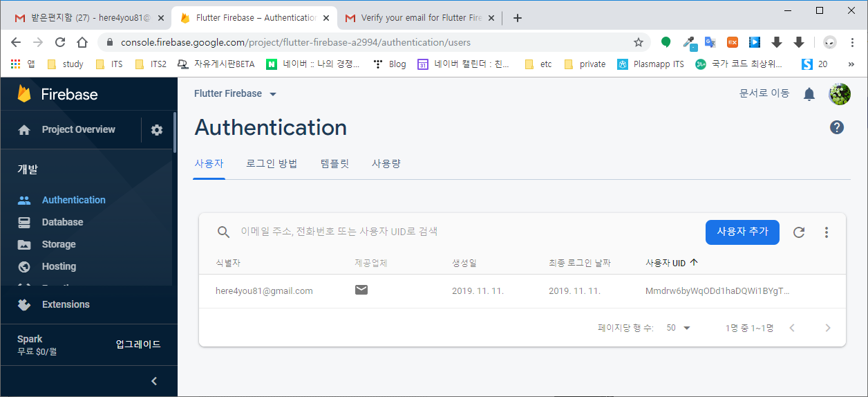The width and height of the screenshot is (868, 397).
Task: Open the ITS2 bookmark folder
Action: click(150, 64)
